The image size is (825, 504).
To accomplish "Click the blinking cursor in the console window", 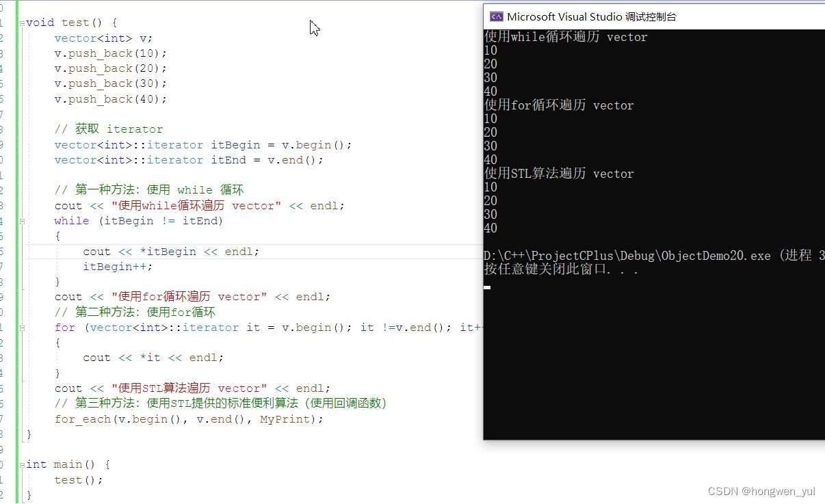I will 486,287.
